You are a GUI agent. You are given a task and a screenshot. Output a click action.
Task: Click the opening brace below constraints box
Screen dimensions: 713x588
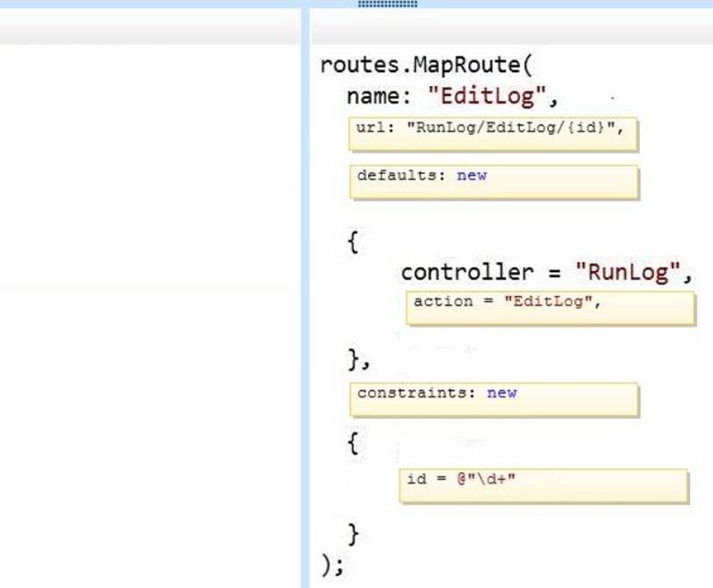(353, 444)
